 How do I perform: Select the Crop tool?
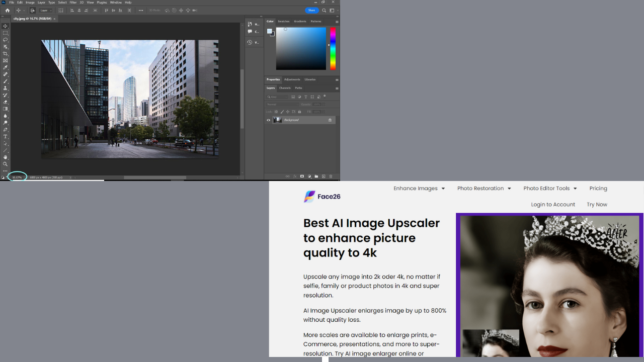[x=6, y=54]
